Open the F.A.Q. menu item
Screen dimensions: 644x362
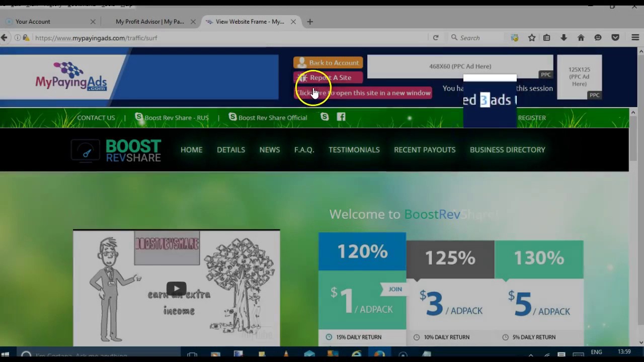click(304, 150)
